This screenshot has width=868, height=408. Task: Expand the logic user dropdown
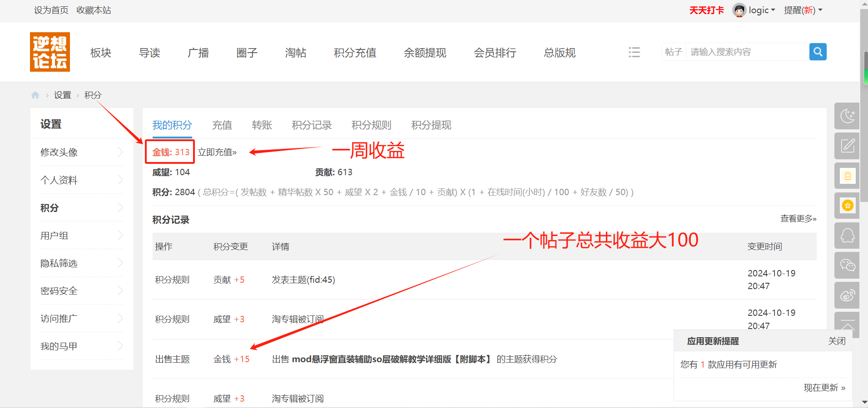[x=762, y=10]
